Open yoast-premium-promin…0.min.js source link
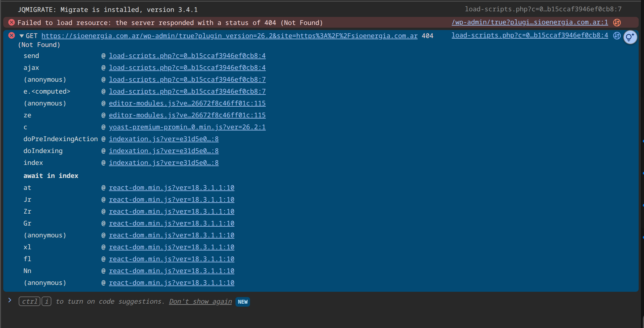644x328 pixels. pyautogui.click(x=187, y=127)
